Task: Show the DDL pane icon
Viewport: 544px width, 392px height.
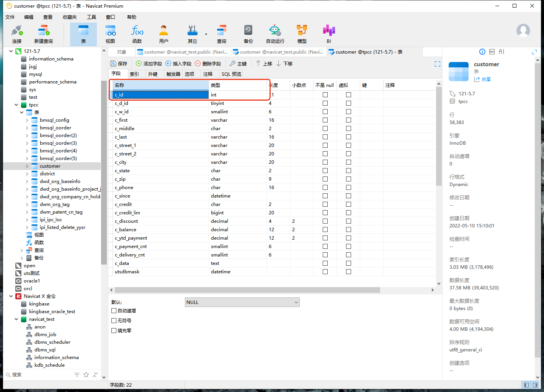Action: click(x=492, y=52)
